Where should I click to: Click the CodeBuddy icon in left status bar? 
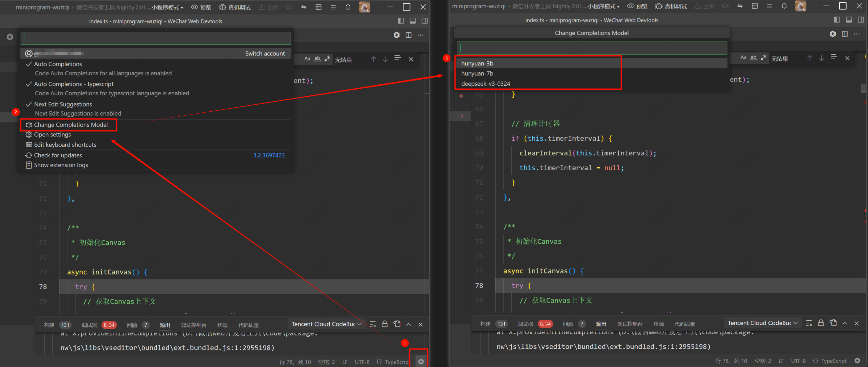coord(421,361)
